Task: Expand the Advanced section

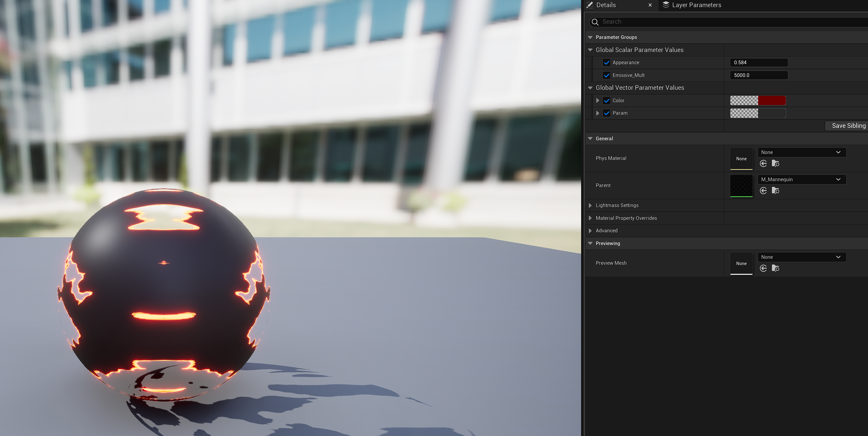Action: coord(590,230)
